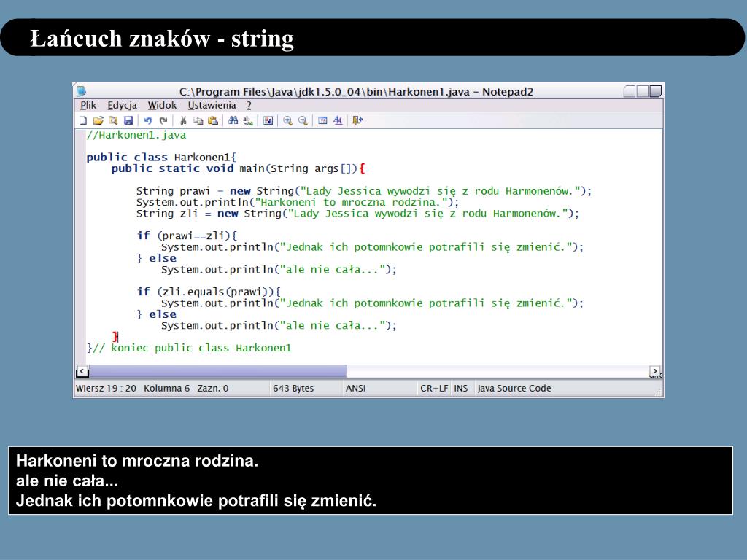Click the horizontal scrollbar left arrow
Image resolution: width=747 pixels, height=560 pixels.
(82, 371)
